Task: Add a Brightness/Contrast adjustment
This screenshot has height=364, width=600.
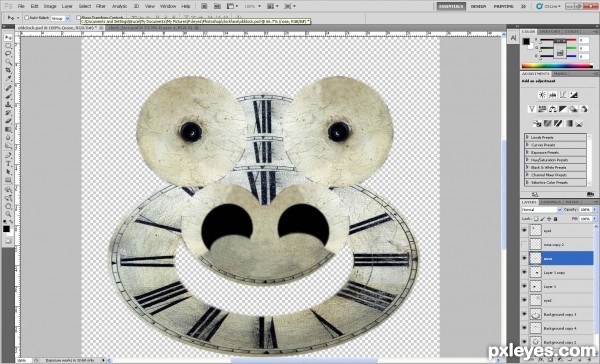Action: [542, 95]
